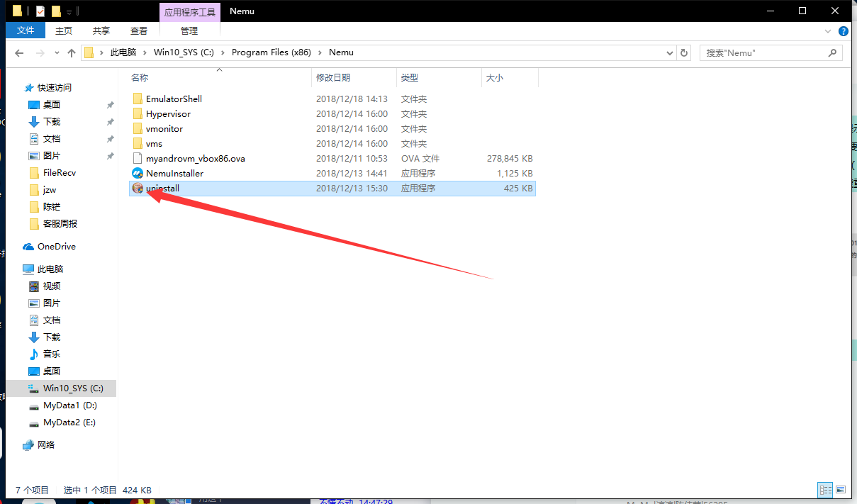This screenshot has height=504, width=857.
Task: Open the address bar history dropdown
Action: pos(670,52)
